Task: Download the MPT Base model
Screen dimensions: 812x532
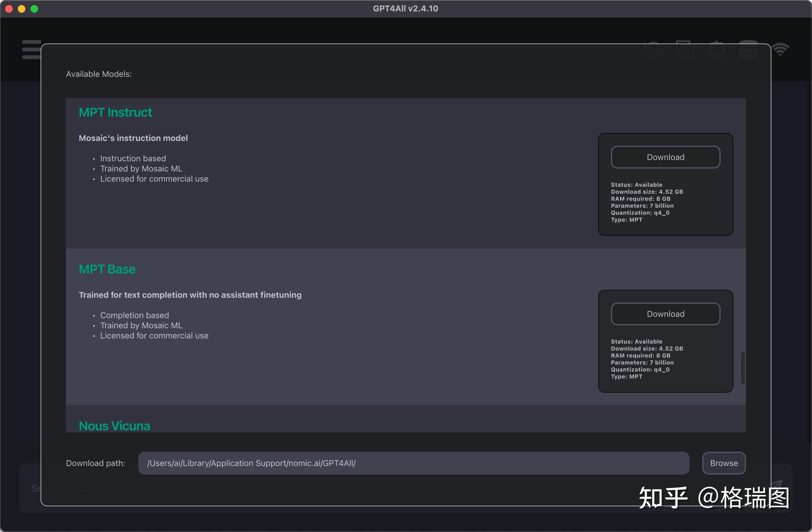Action: click(665, 314)
